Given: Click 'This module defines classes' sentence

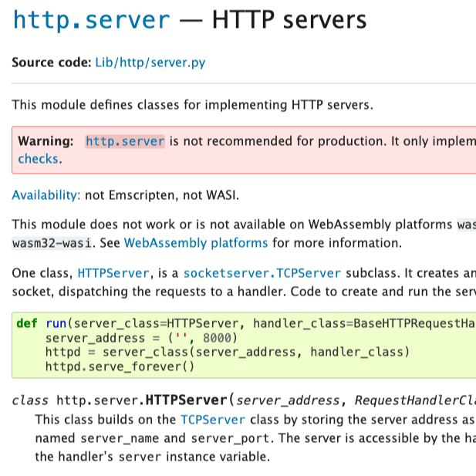Looking at the screenshot, I should 192,105.
